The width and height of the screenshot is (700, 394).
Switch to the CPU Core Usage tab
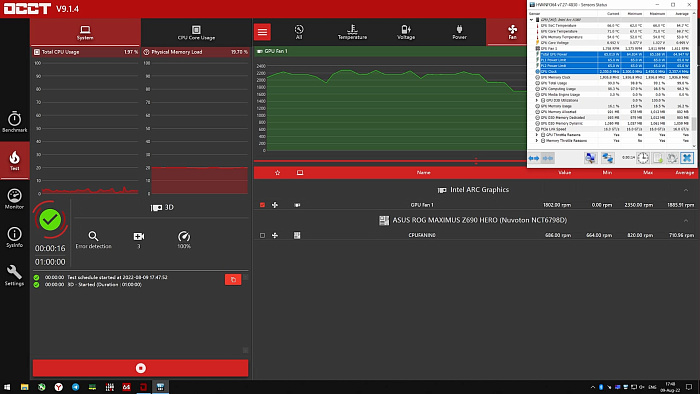tap(196, 33)
